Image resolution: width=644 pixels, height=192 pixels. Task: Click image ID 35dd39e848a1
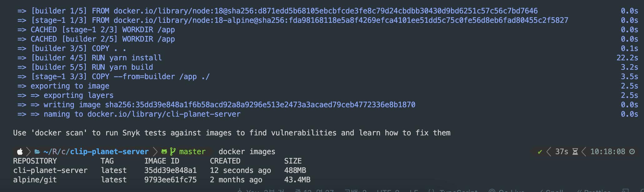(171, 170)
